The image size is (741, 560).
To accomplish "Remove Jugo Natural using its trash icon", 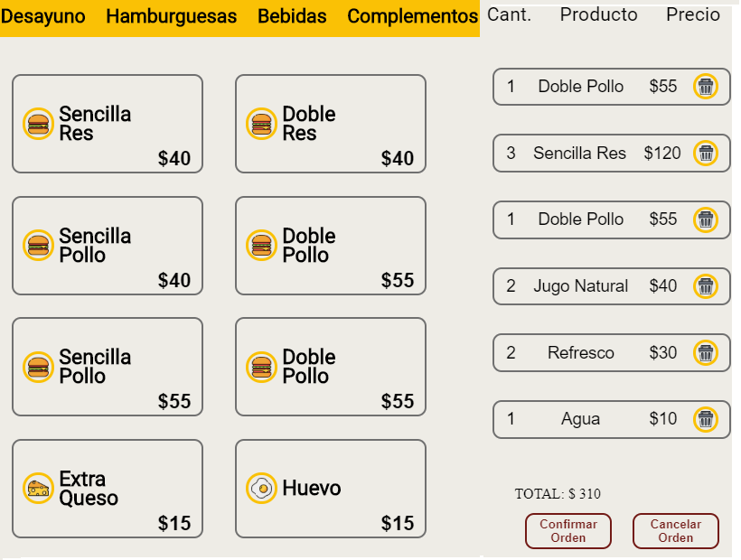I will click(x=706, y=286).
